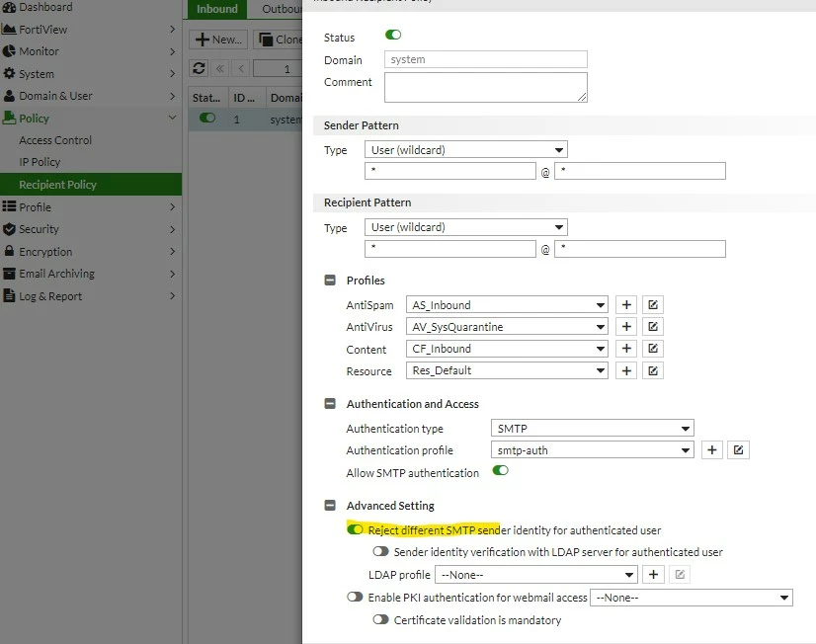The width and height of the screenshot is (816, 644).
Task: Edit the smtp-auth Authentication profile
Action: click(x=739, y=450)
